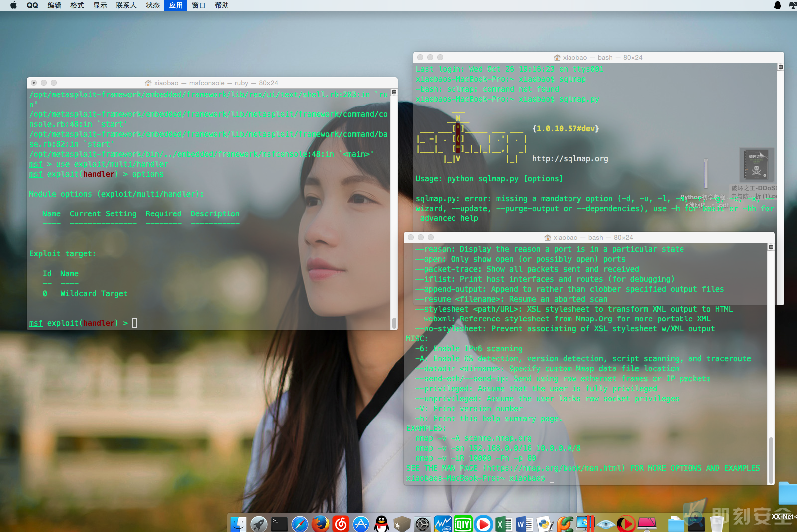Launch Firefox from the Dock
The width and height of the screenshot is (797, 532).
coord(320,524)
